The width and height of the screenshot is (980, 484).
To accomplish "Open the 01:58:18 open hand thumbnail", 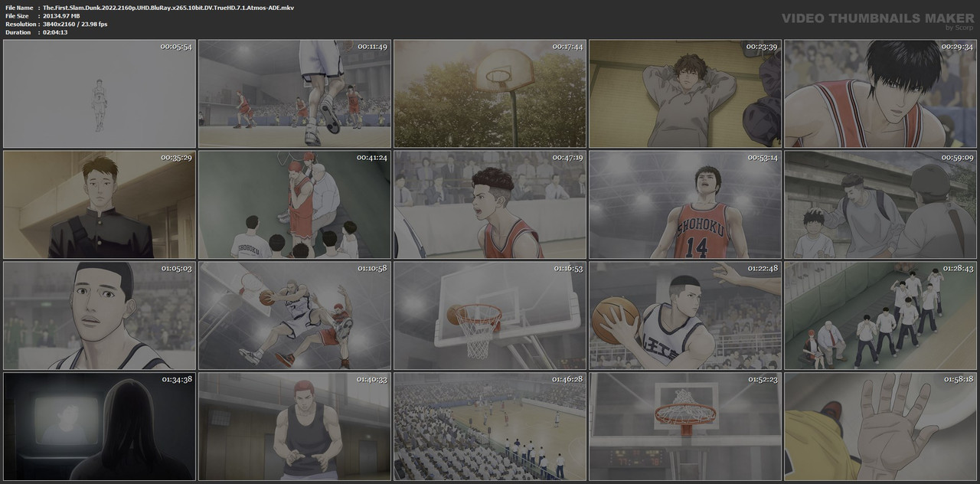I will 880,427.
